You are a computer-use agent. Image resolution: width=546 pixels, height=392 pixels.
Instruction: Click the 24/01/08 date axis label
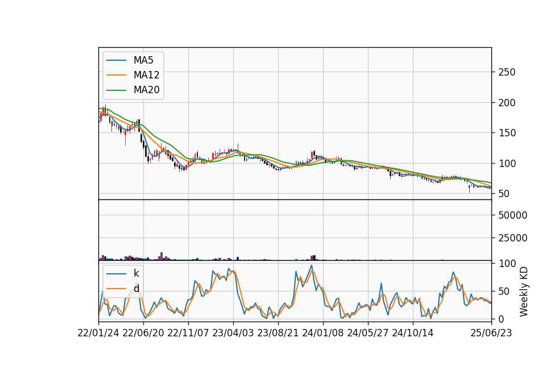[323, 333]
